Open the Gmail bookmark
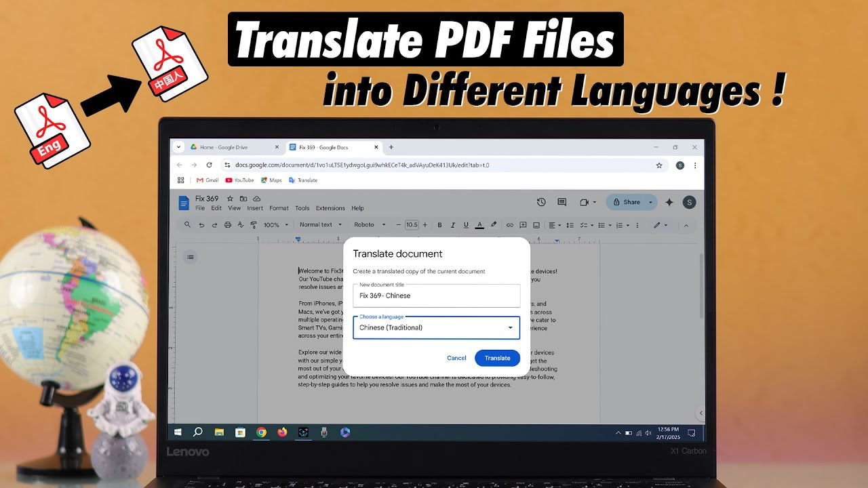This screenshot has height=488, width=868. tap(208, 180)
